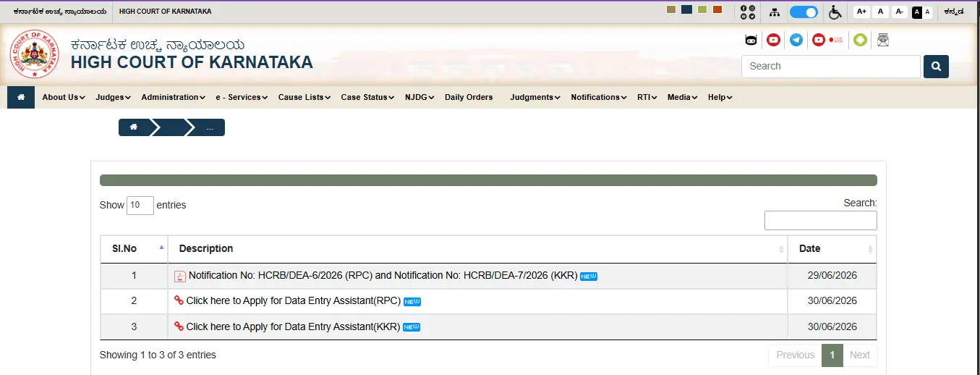Click here to Apply for Data Entry Assistant(RPC)
The image size is (980, 375).
[293, 301]
